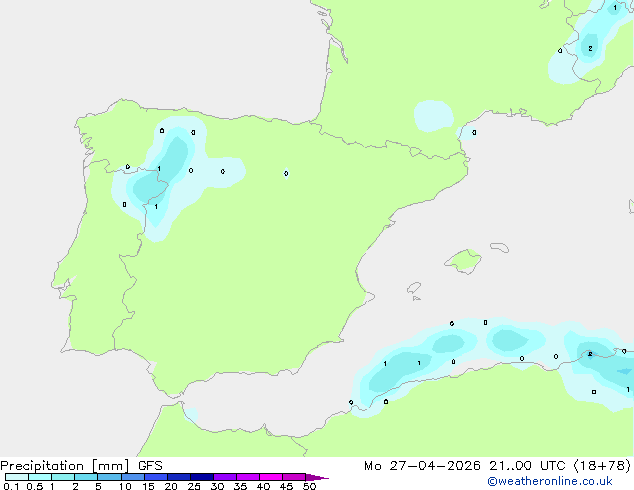Click the Menorca island outline
634x490 pixels.
(500, 247)
